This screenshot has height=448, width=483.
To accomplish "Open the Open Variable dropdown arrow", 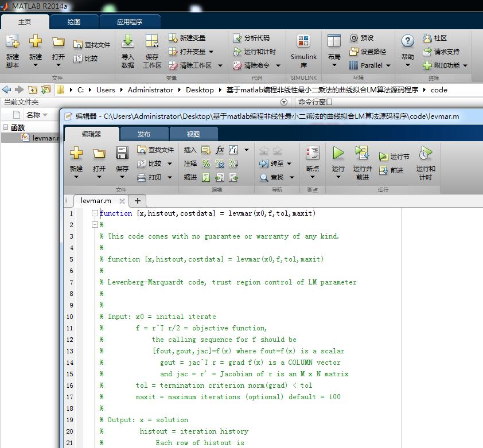I will (211, 52).
